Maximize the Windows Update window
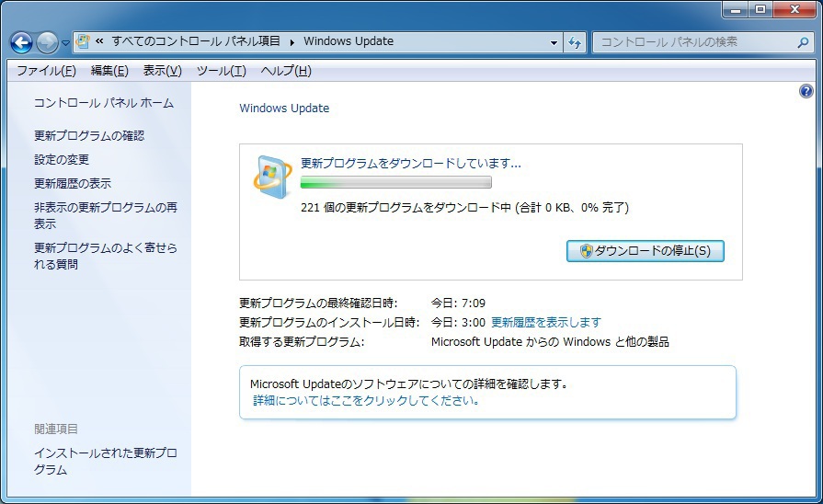This screenshot has width=823, height=504. [760, 9]
